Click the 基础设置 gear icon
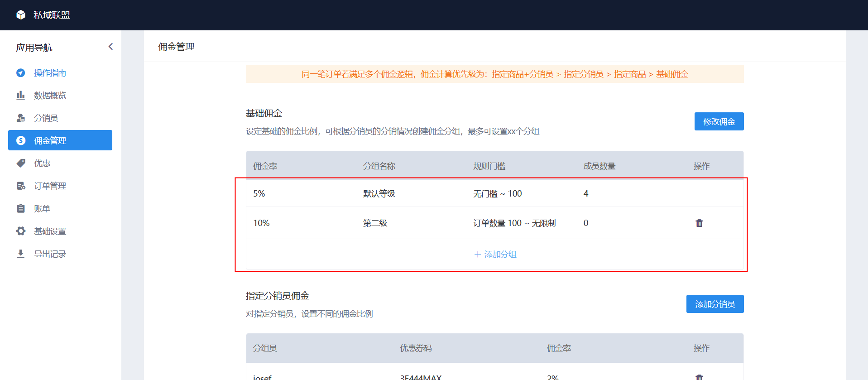868x380 pixels. pos(21,231)
